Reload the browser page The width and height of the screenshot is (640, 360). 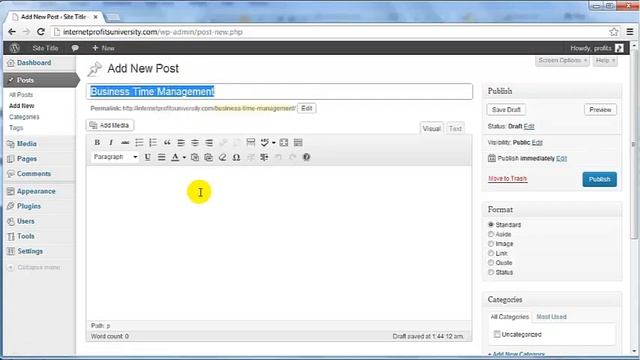(x=40, y=32)
